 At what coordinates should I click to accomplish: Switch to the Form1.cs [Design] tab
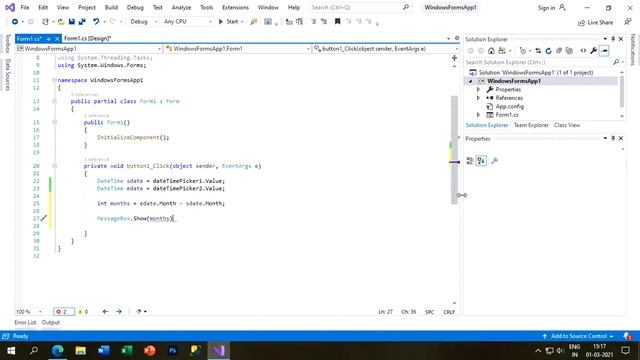coord(88,39)
